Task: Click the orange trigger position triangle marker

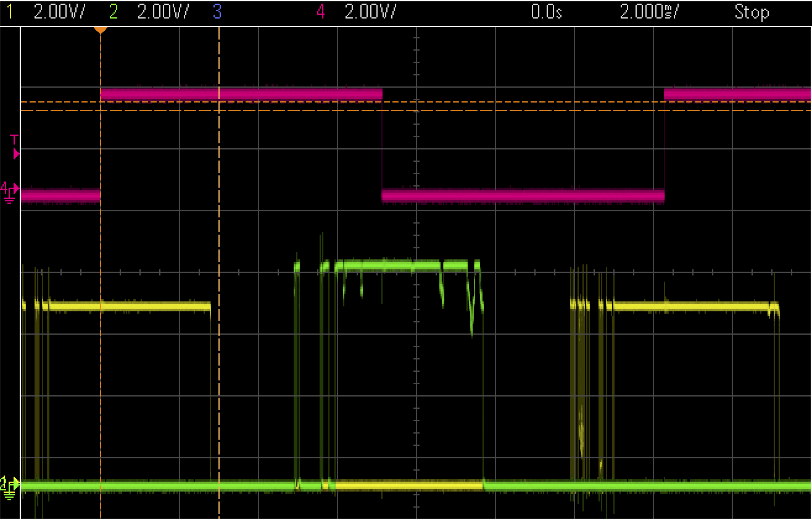Action: coord(100,30)
